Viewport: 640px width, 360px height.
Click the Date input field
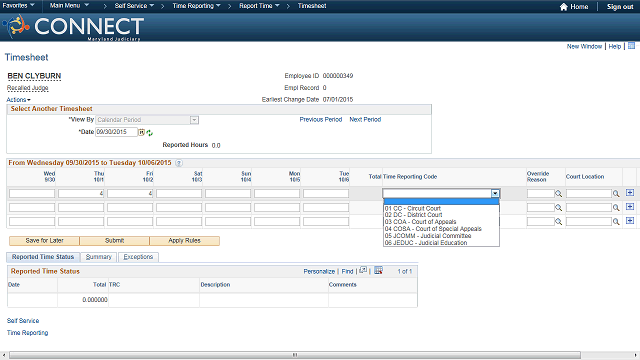coord(116,132)
